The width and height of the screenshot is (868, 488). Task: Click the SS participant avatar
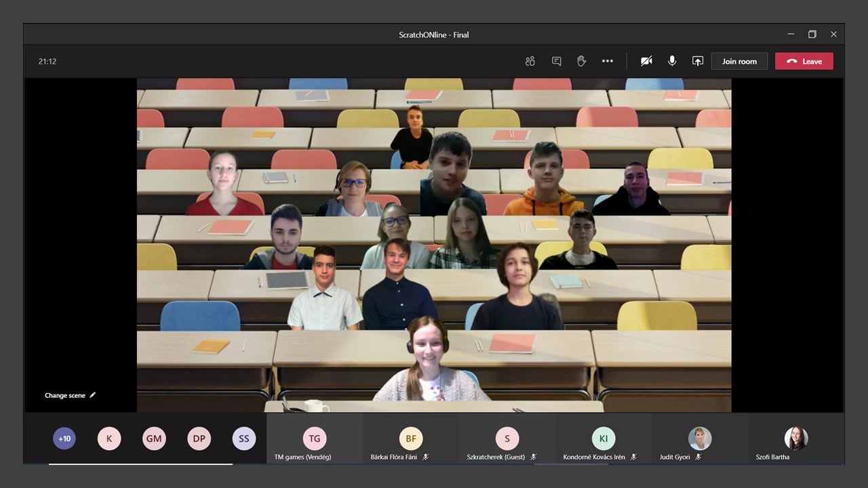(243, 439)
